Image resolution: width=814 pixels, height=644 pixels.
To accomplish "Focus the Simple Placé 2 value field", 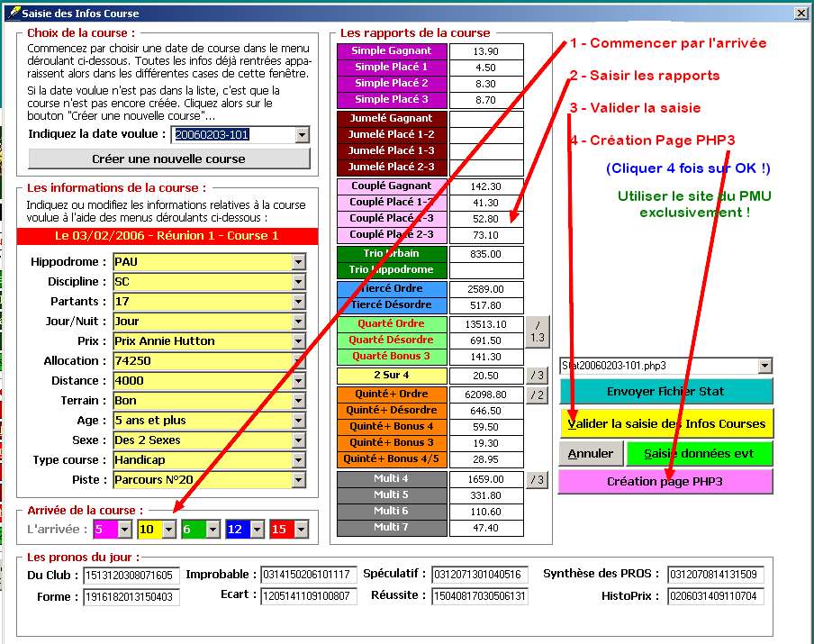I will (486, 84).
